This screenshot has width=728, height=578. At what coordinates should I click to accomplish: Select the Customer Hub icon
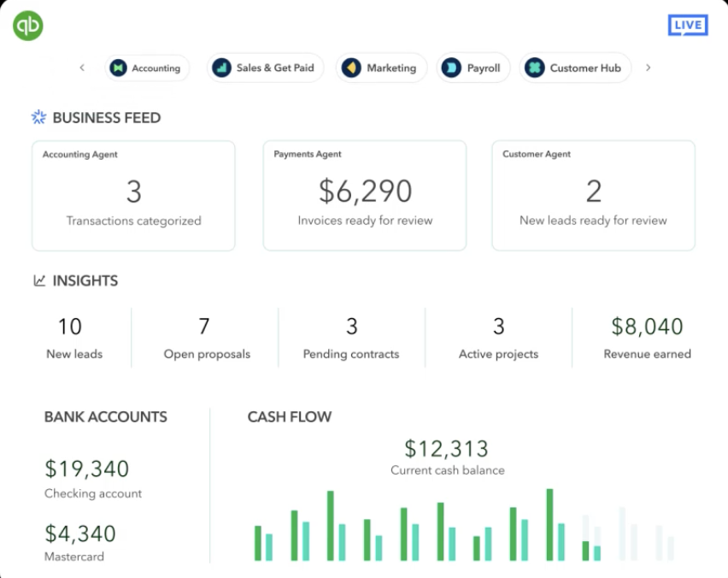(x=536, y=68)
